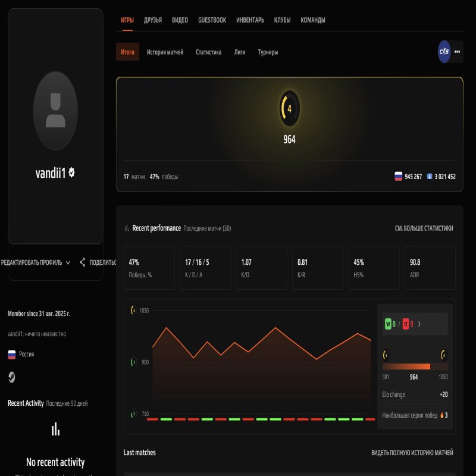Open the more games ellipsis icon
476x476 pixels.
click(457, 52)
